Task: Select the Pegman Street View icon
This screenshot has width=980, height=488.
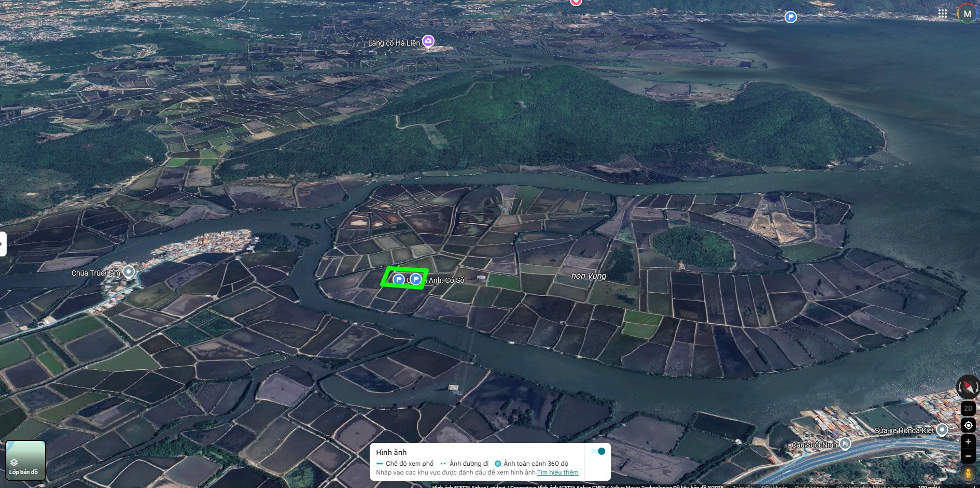Action: pyautogui.click(x=968, y=473)
